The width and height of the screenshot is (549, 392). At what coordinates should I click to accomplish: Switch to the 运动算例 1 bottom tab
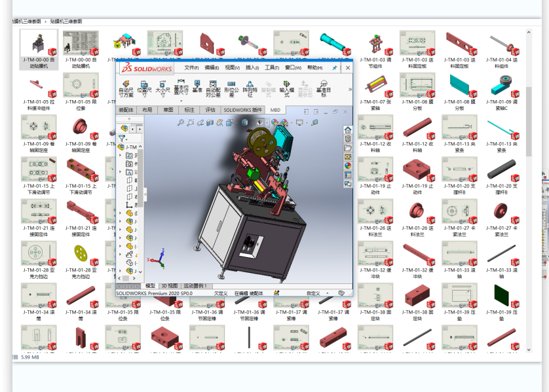click(x=195, y=286)
